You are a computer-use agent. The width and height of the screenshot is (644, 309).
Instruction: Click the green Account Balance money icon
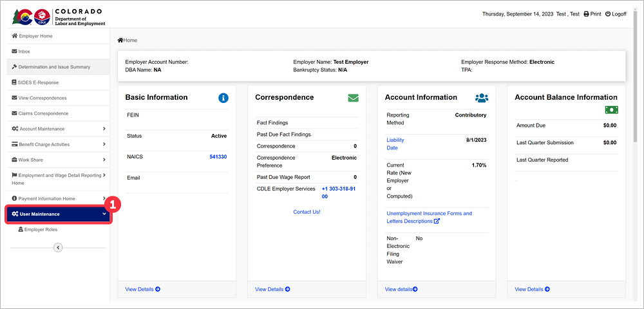click(x=611, y=110)
